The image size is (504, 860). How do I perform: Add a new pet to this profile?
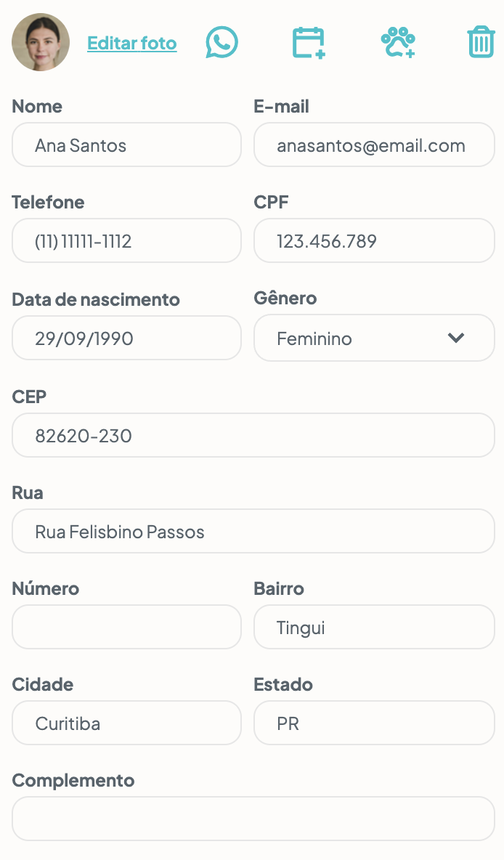point(397,42)
